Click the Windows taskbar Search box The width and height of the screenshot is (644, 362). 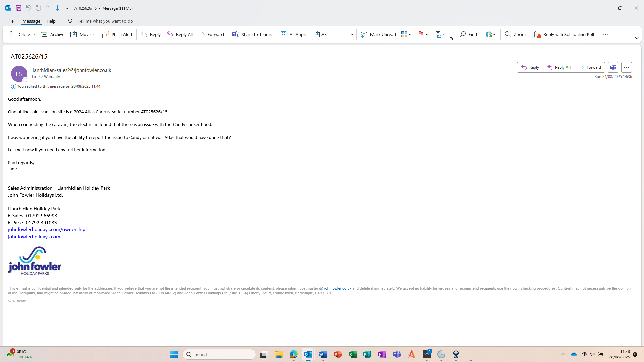click(219, 354)
